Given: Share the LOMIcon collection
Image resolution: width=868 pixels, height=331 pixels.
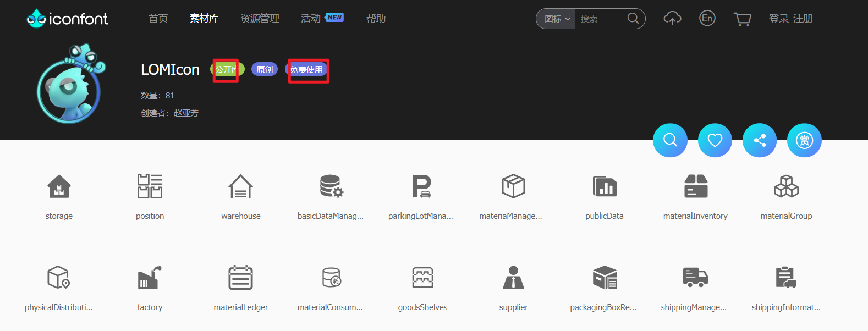Looking at the screenshot, I should point(760,140).
